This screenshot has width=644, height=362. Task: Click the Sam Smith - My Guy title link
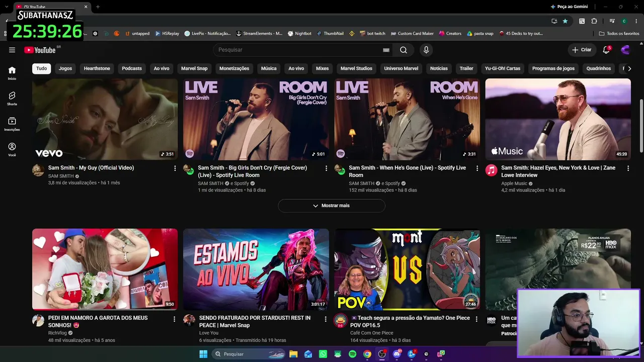[x=91, y=168]
